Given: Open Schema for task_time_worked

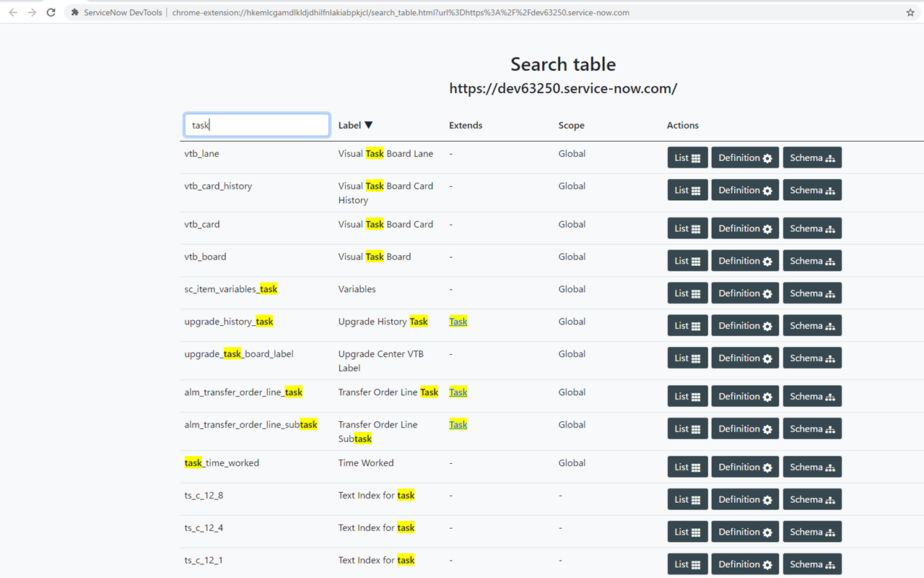Looking at the screenshot, I should [812, 467].
